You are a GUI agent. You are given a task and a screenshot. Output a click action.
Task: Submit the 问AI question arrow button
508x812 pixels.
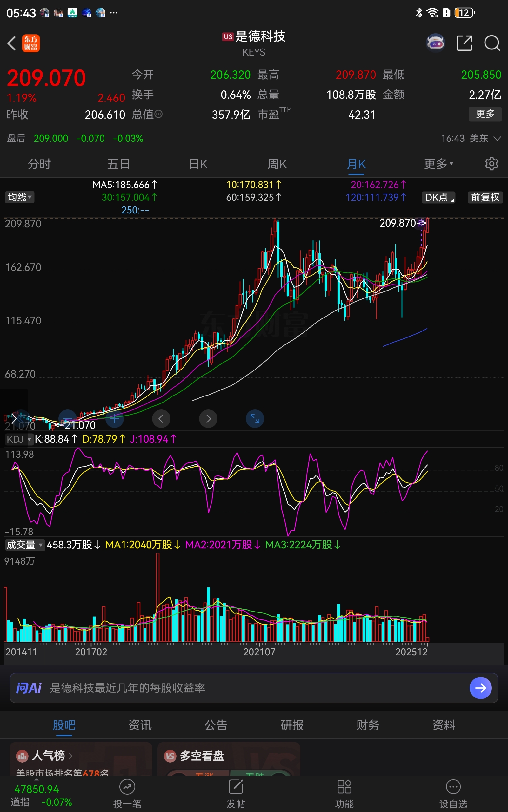pos(480,688)
